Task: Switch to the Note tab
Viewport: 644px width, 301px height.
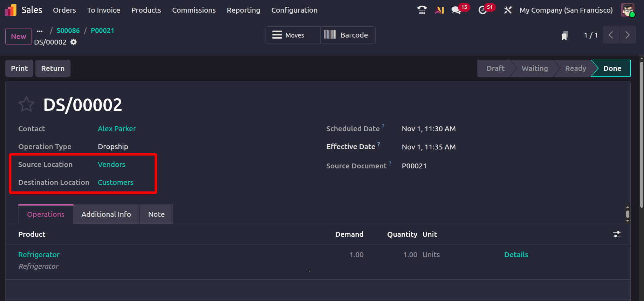Action: (x=156, y=214)
